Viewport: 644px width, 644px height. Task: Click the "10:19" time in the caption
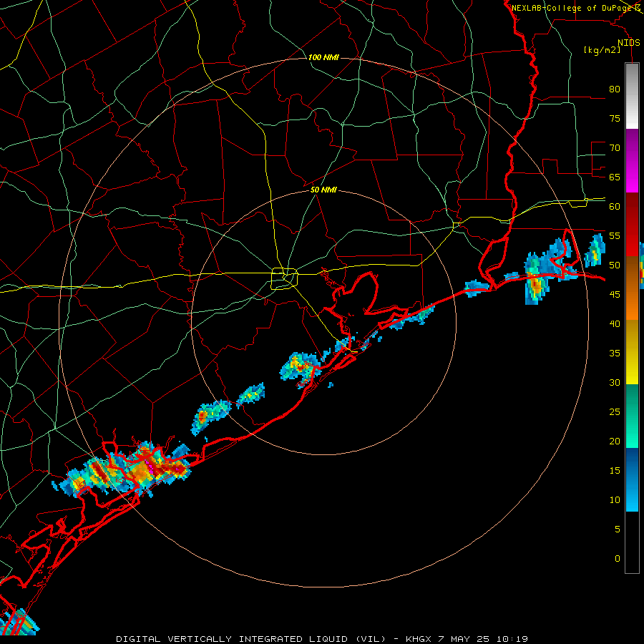[512, 639]
